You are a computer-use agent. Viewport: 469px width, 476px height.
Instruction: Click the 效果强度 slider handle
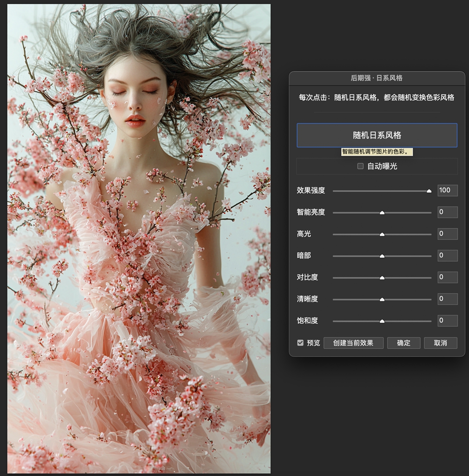tap(429, 191)
